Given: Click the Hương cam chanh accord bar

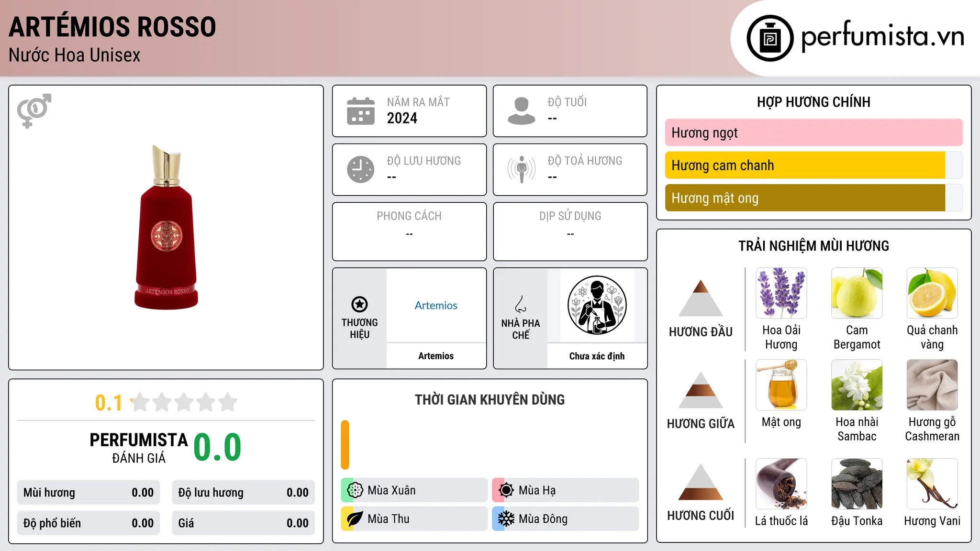Looking at the screenshot, I should click(x=814, y=165).
